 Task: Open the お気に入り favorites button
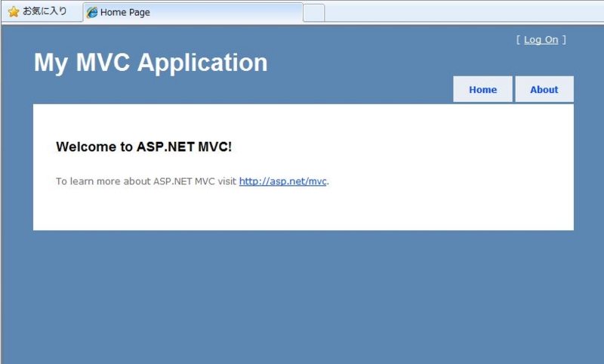pos(37,11)
